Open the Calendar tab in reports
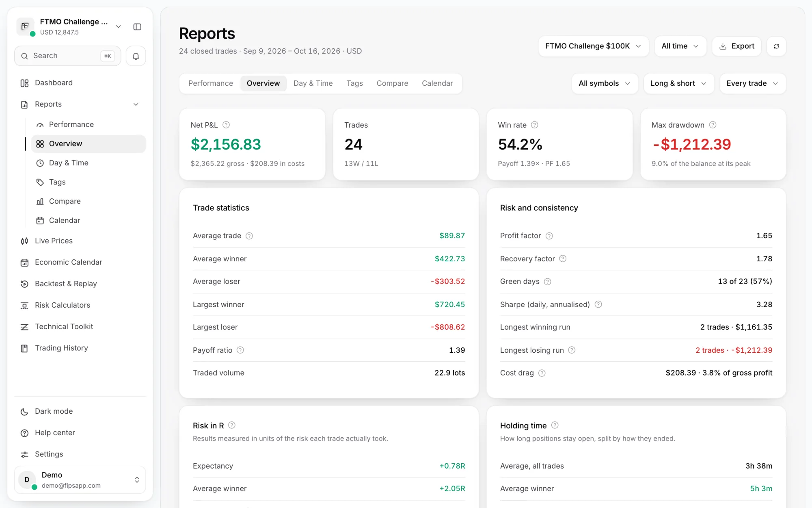The height and width of the screenshot is (508, 812). pyautogui.click(x=437, y=83)
